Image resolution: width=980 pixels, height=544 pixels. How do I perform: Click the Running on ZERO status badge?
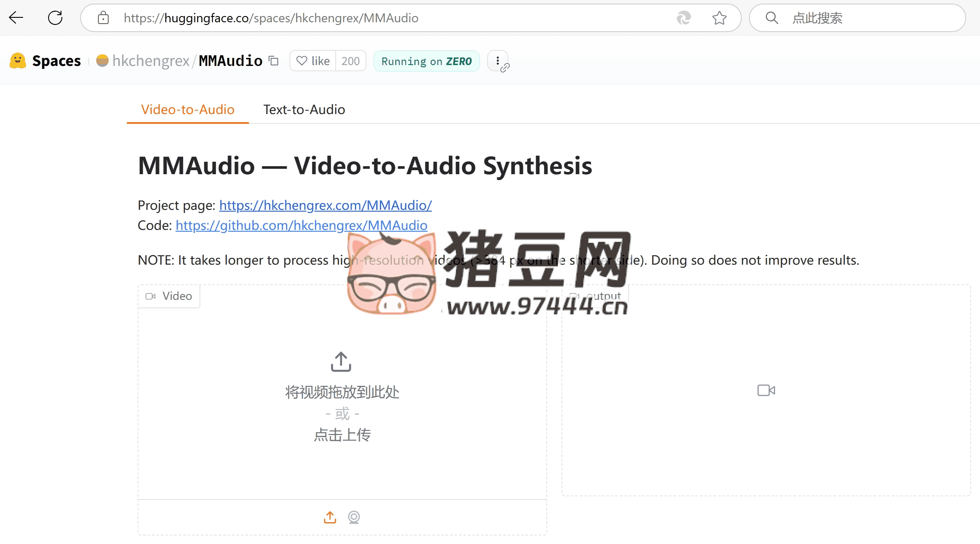(x=426, y=61)
